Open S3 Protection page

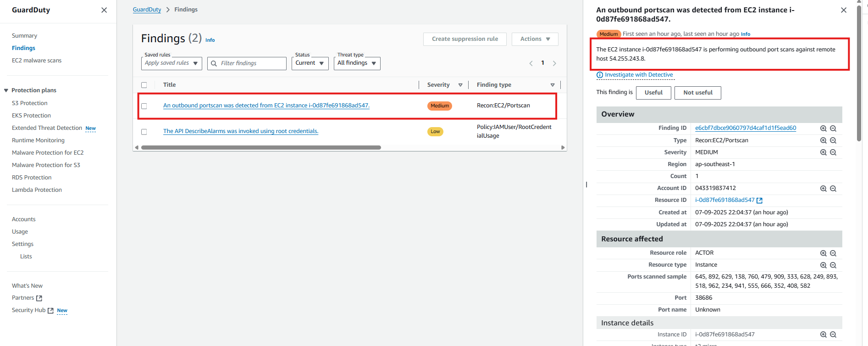30,103
